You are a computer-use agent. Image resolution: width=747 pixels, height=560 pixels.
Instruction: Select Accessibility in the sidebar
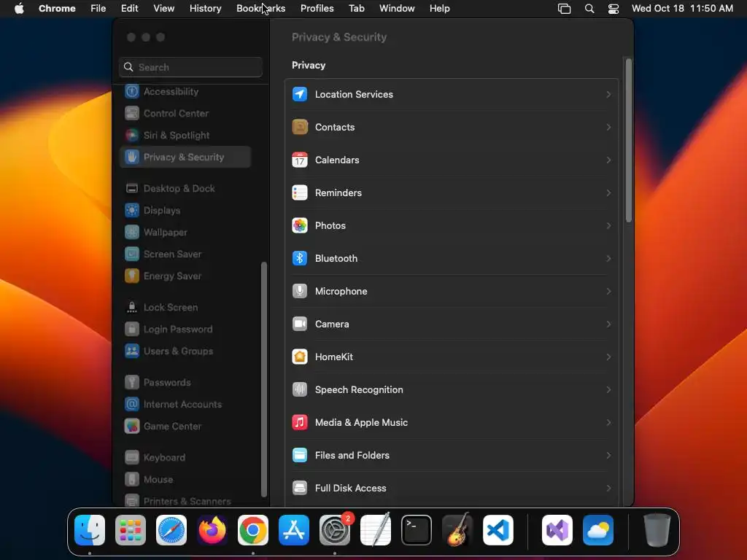tap(185, 91)
